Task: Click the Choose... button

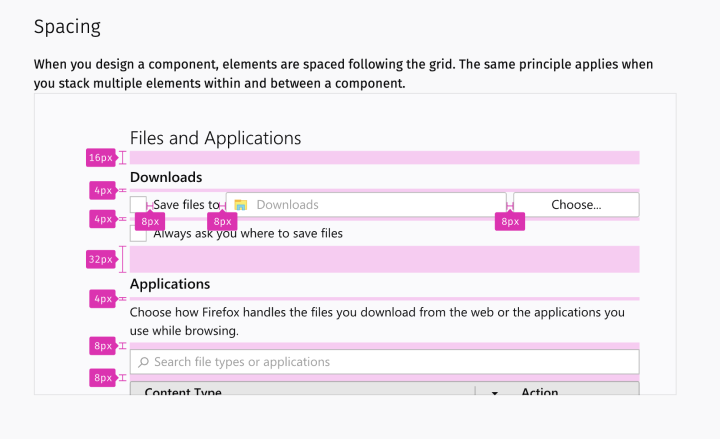Action: tap(576, 204)
